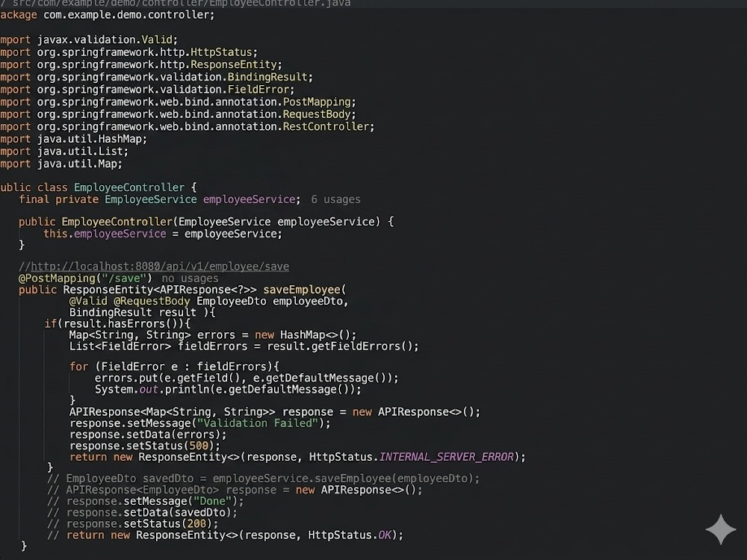This screenshot has height=560, width=747.
Task: Click the package com.example.demo.controller line
Action: coord(107,15)
